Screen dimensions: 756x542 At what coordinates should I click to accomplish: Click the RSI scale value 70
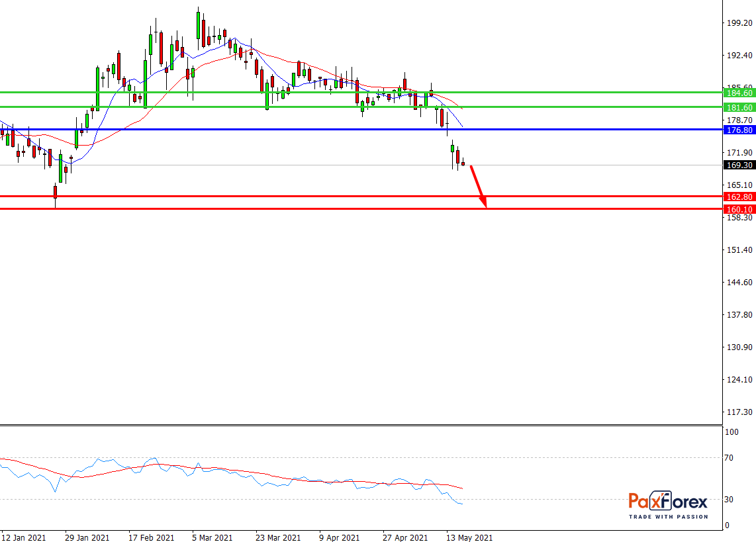(x=729, y=458)
